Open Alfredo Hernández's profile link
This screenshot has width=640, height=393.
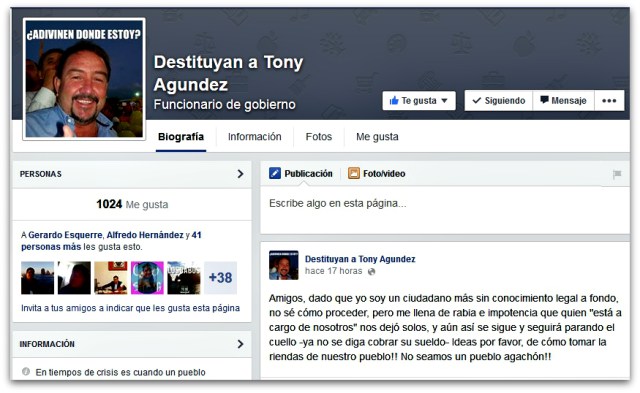(x=145, y=235)
